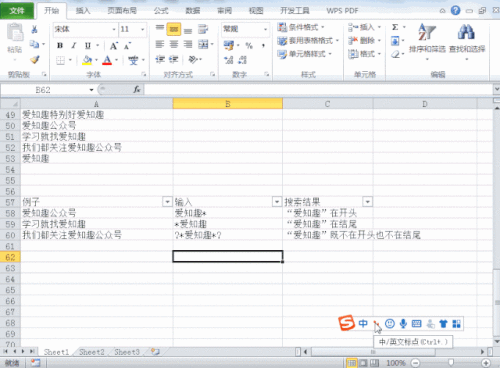500x368 pixels.
Task: Apply fill color bucket
Action: coord(87,60)
